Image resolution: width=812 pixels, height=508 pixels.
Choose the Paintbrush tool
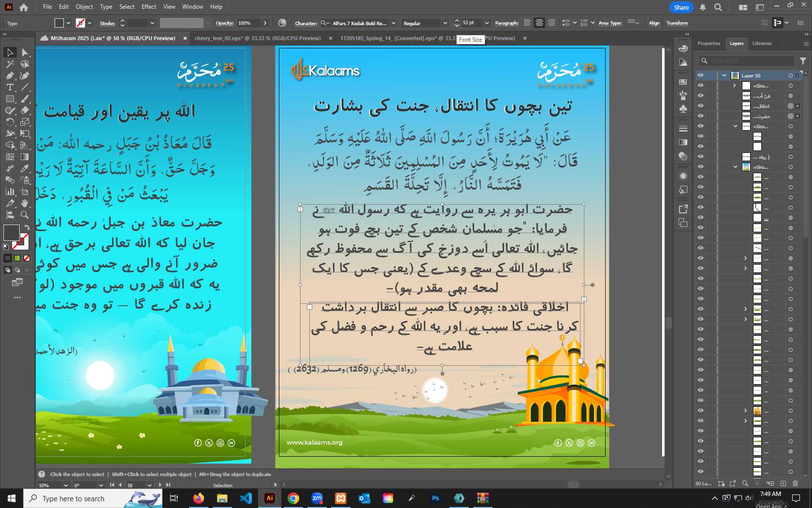pos(25,99)
